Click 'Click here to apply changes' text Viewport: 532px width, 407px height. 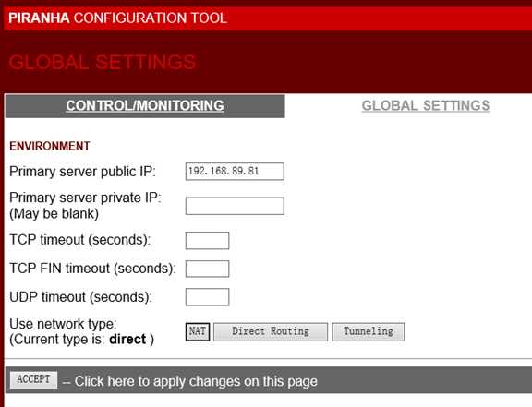click(x=196, y=381)
